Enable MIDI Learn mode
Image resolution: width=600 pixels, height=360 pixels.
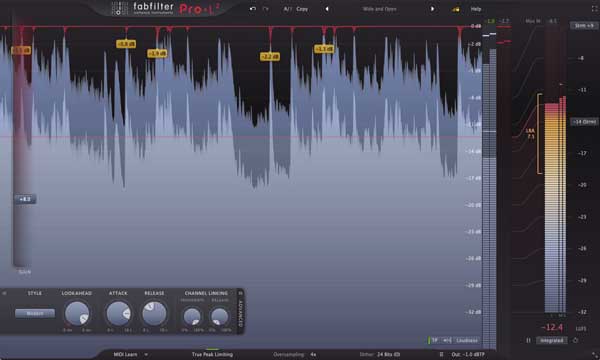coord(125,355)
